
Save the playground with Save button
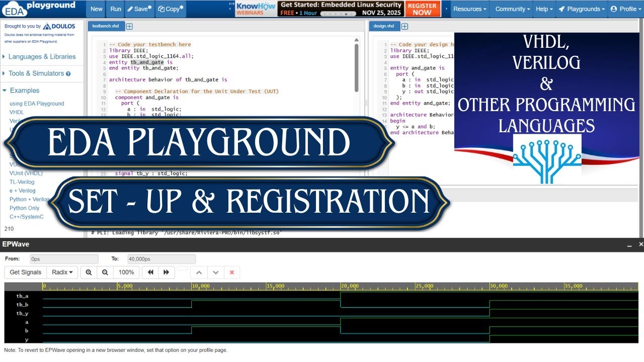point(139,9)
